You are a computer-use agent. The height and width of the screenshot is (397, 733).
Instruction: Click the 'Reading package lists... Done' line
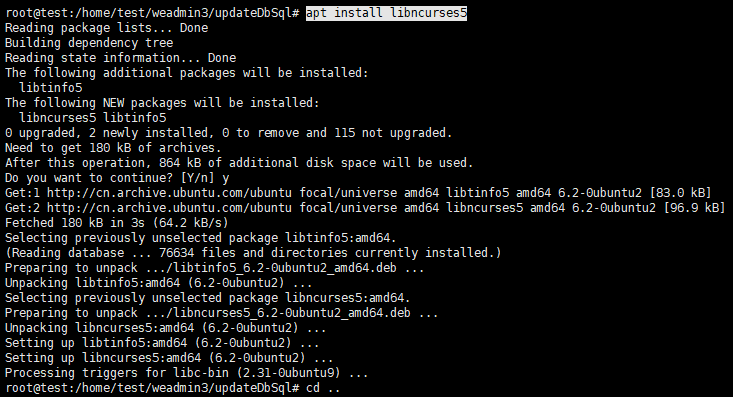coord(107,28)
